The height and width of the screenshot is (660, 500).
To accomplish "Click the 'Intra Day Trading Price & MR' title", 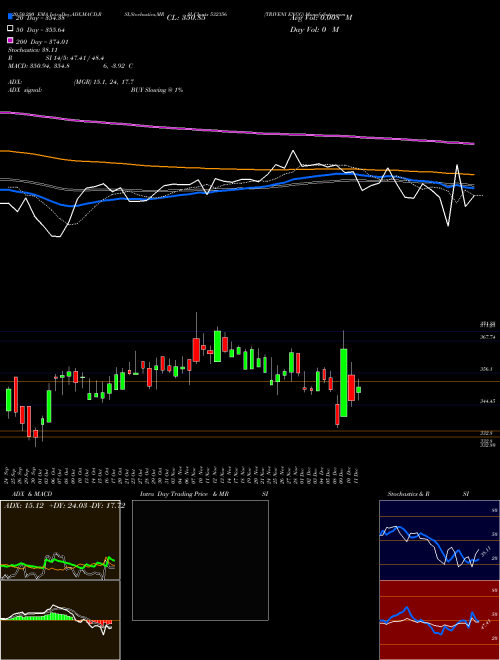I will (184, 494).
